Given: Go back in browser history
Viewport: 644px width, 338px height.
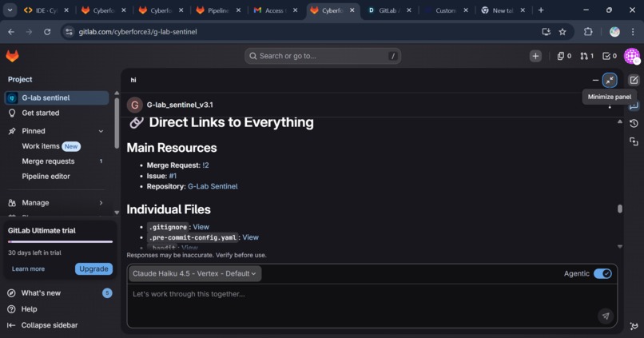Looking at the screenshot, I should [11, 32].
